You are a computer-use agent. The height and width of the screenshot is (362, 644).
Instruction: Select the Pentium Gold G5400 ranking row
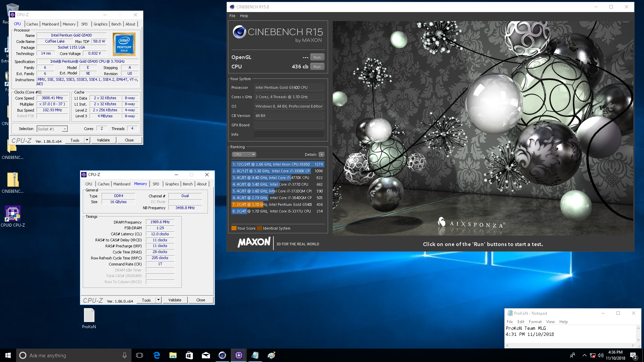click(278, 204)
